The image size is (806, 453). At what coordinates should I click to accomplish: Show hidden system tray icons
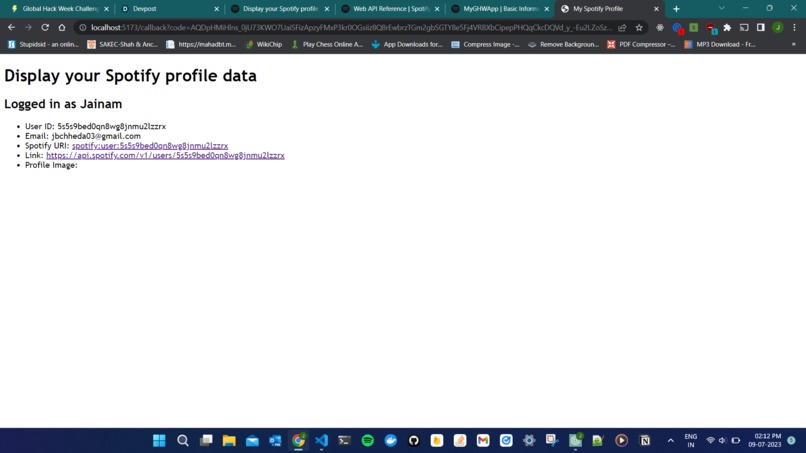pyautogui.click(x=670, y=441)
